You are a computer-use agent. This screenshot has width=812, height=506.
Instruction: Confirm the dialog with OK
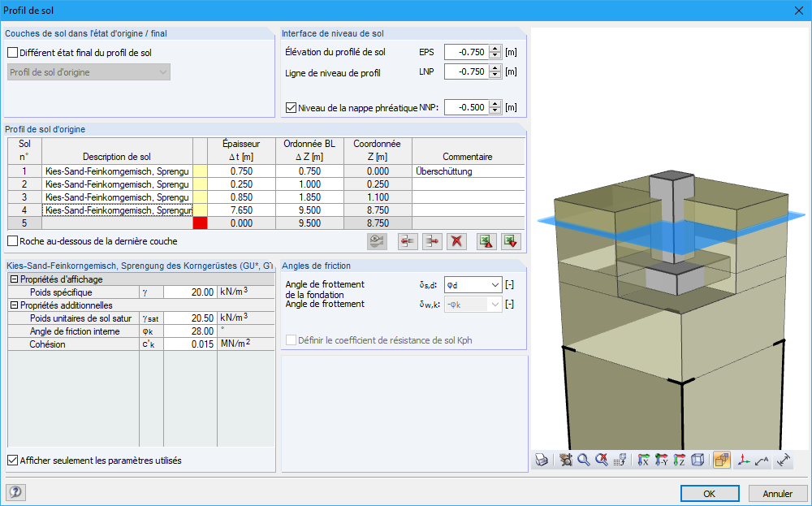point(710,494)
